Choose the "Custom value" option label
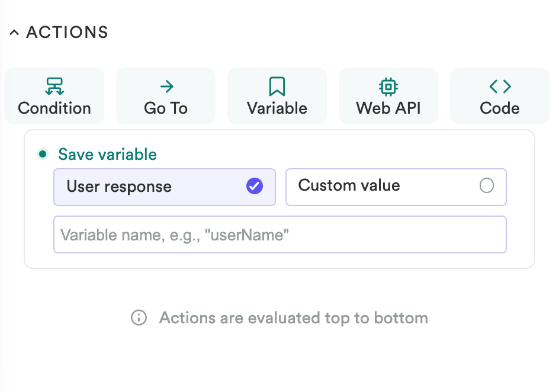The width and height of the screenshot is (559, 392). tap(349, 185)
